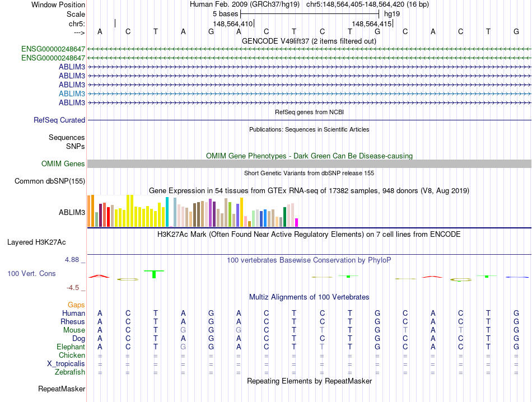This screenshot has width=532, height=402.
Task: Click the 100 Vert. Cons label
Action: point(31,273)
